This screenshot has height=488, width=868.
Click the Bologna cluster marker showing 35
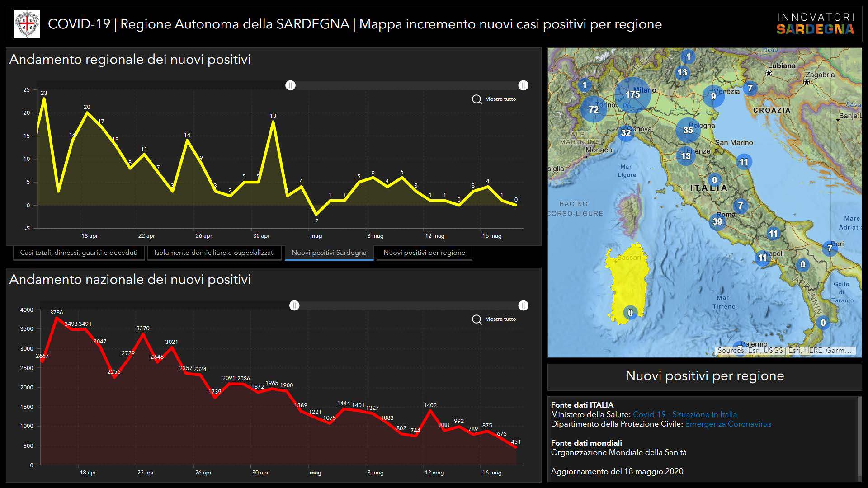coord(688,130)
